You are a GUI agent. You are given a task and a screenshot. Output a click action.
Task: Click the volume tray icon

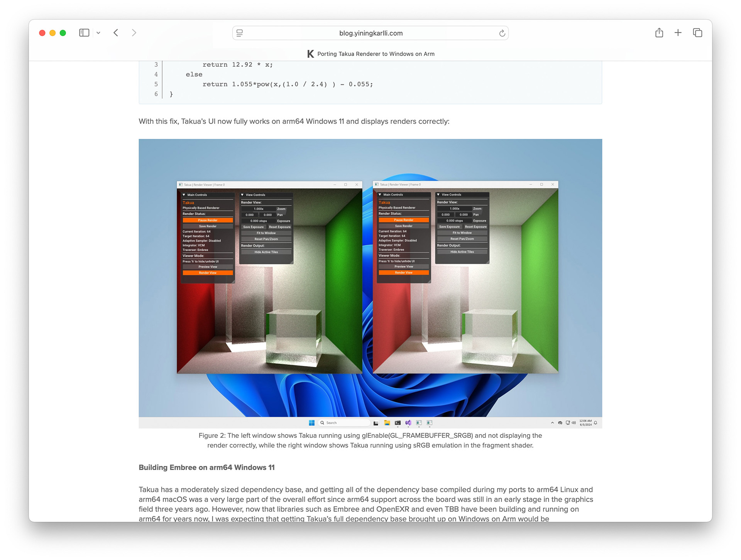[x=574, y=423]
